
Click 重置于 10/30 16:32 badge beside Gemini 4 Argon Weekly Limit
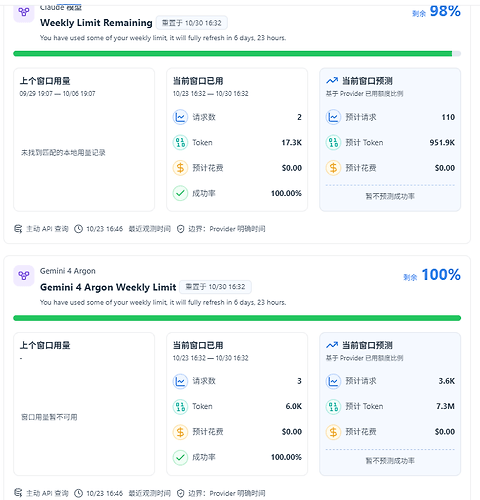(x=215, y=287)
